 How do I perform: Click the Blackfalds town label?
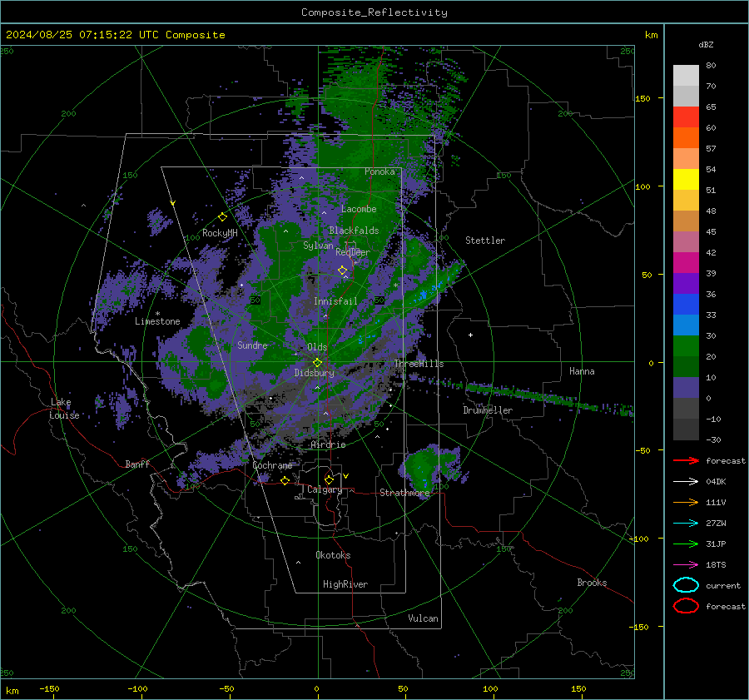[x=354, y=231]
